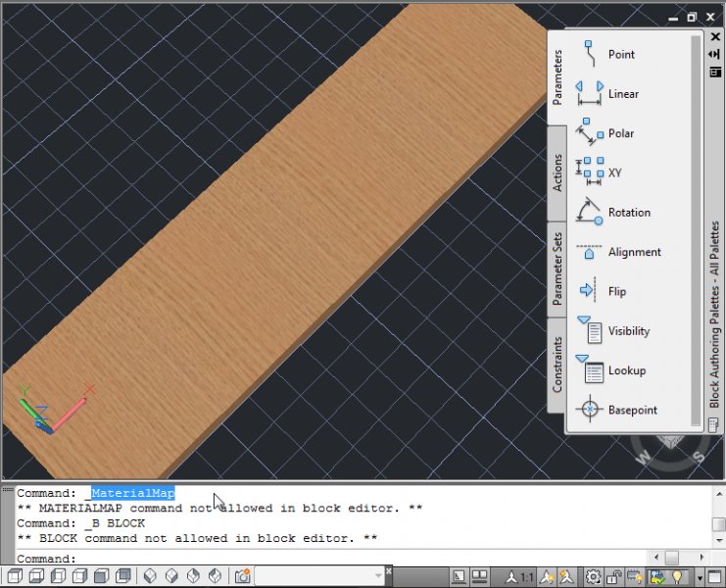This screenshot has height=588, width=726.
Task: Open Quick View Layouts in status bar
Action: click(479, 576)
